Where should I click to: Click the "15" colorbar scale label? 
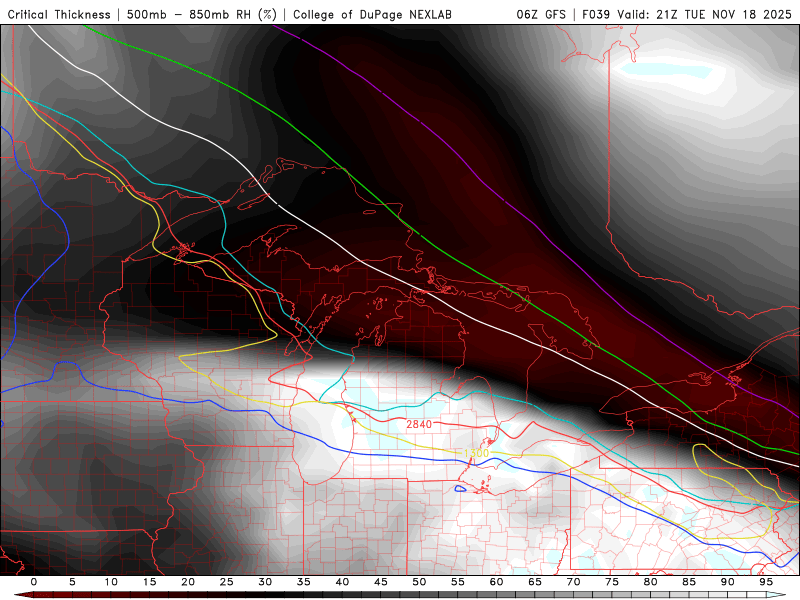pyautogui.click(x=149, y=582)
